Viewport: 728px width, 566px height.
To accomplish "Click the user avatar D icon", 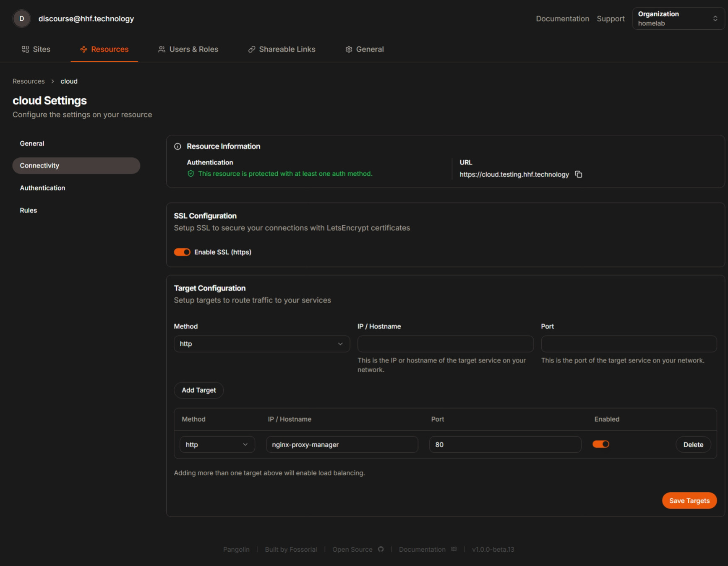I will pos(22,19).
